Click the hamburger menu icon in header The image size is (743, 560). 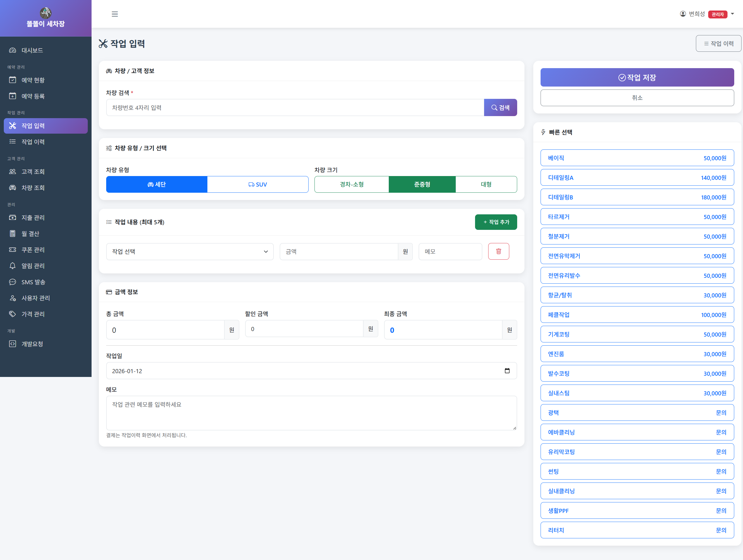pos(115,14)
